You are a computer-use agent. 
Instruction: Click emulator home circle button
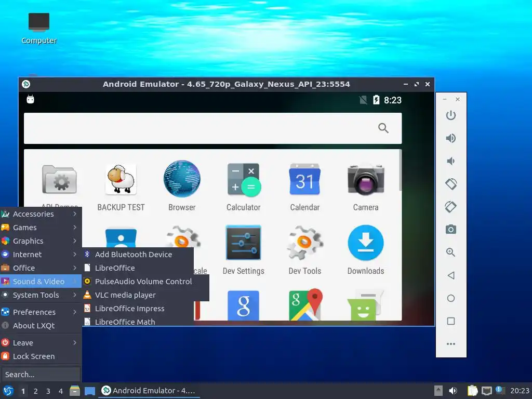click(x=451, y=298)
